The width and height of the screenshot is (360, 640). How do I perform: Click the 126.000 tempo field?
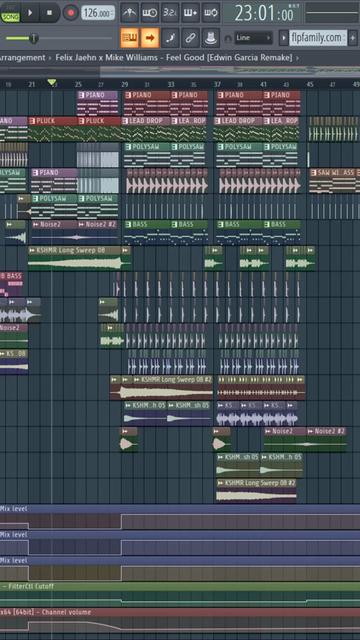98,13
